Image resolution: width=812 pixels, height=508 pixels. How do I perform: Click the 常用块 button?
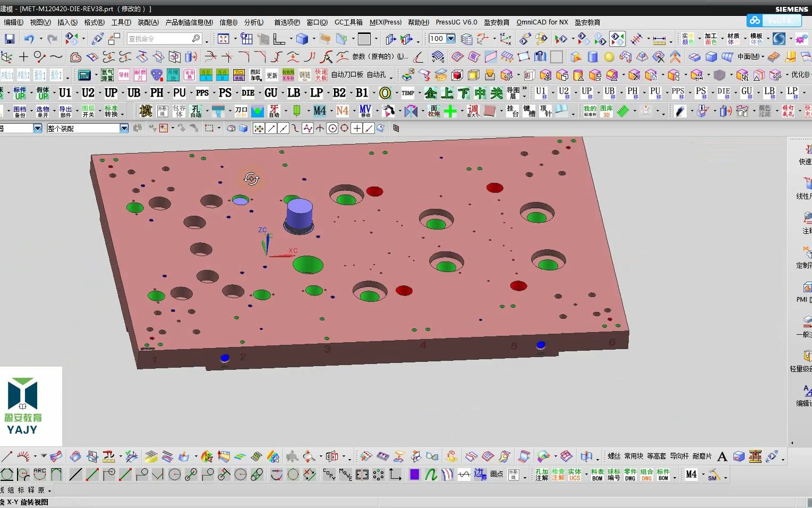[634, 456]
